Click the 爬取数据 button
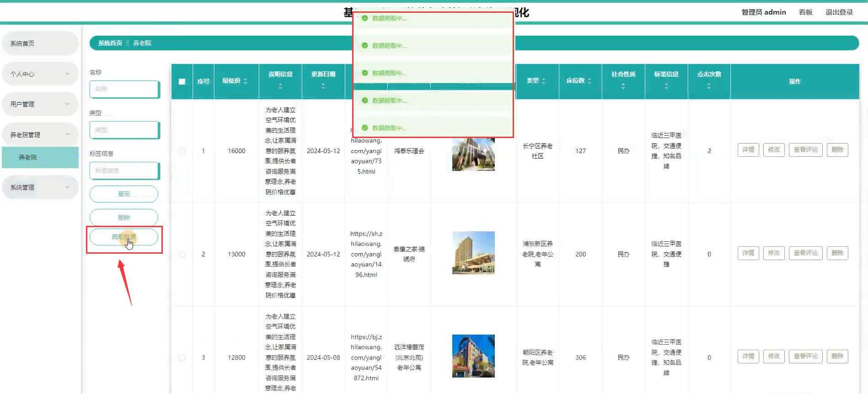 tap(124, 237)
